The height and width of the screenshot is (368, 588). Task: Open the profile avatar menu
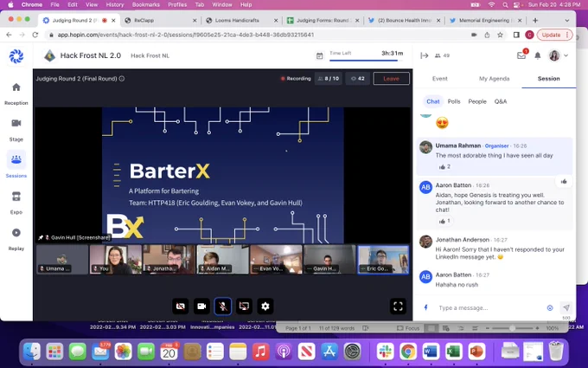[558, 55]
